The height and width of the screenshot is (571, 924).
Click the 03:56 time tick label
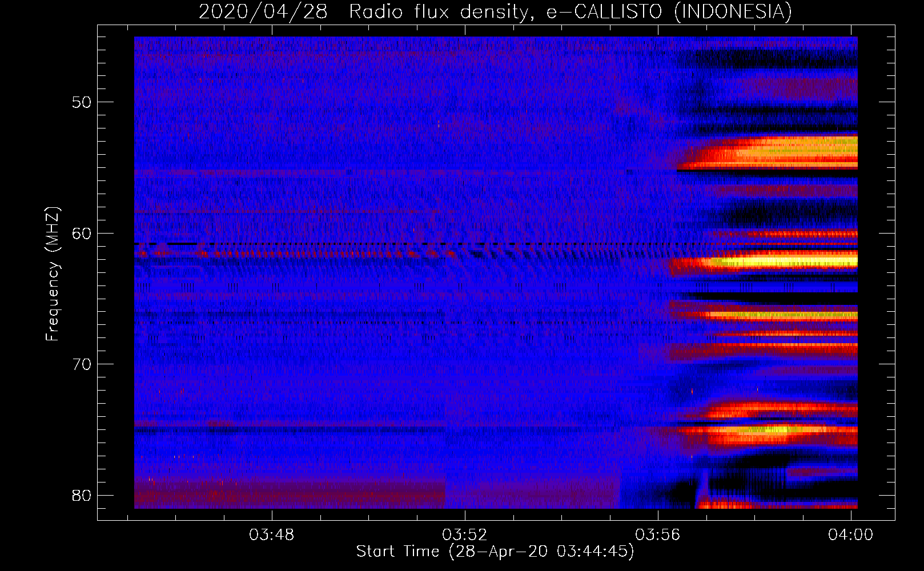tap(658, 535)
